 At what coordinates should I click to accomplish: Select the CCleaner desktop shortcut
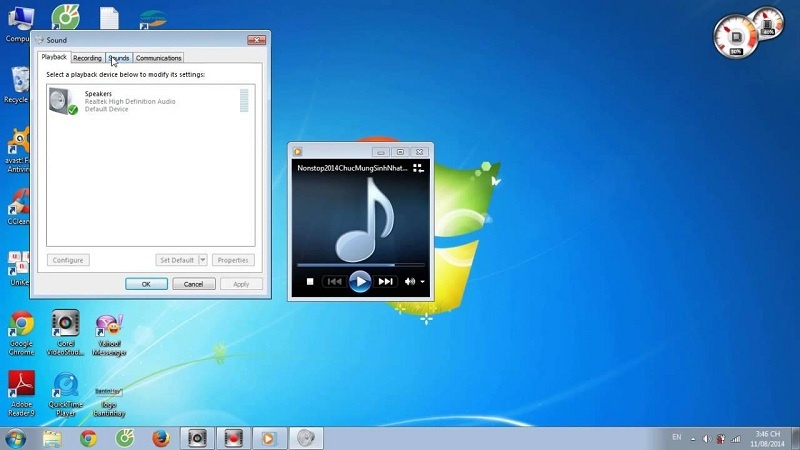coord(17,207)
